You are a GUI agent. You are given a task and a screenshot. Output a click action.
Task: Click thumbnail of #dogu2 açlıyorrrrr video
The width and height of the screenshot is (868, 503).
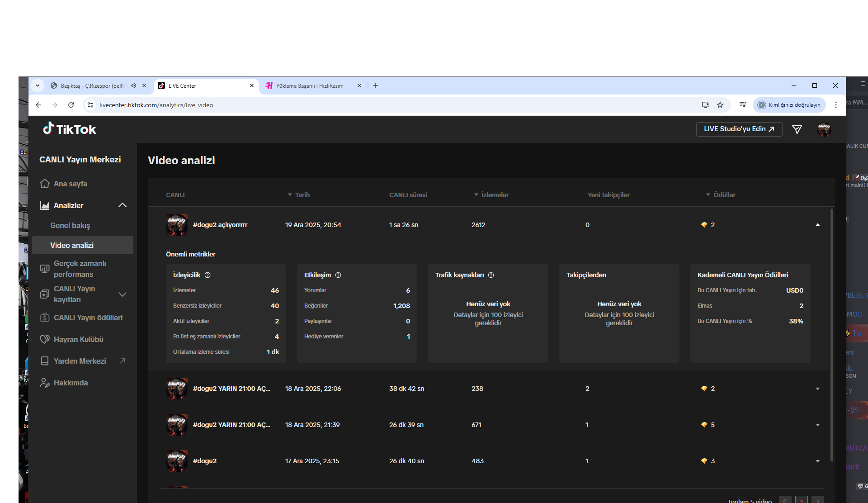[177, 225]
